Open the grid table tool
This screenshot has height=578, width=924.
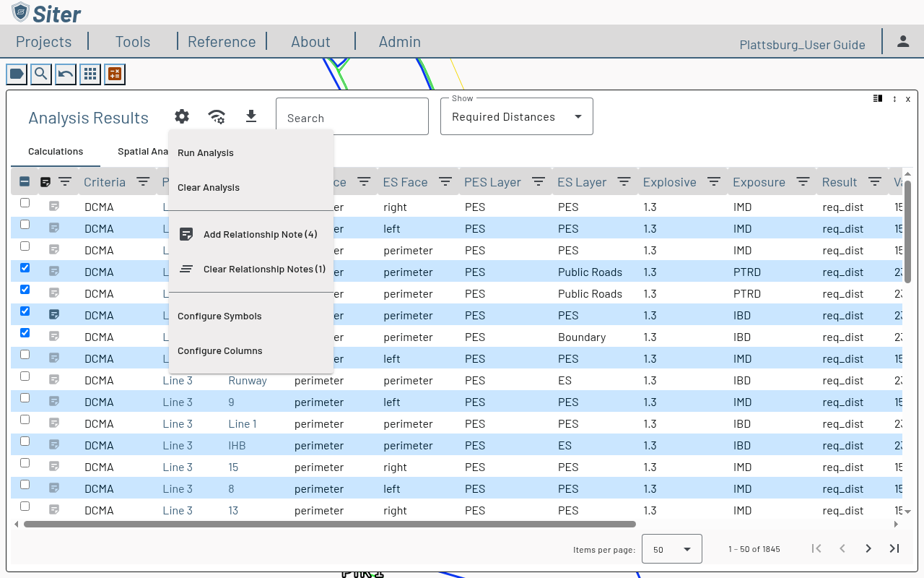coord(90,74)
